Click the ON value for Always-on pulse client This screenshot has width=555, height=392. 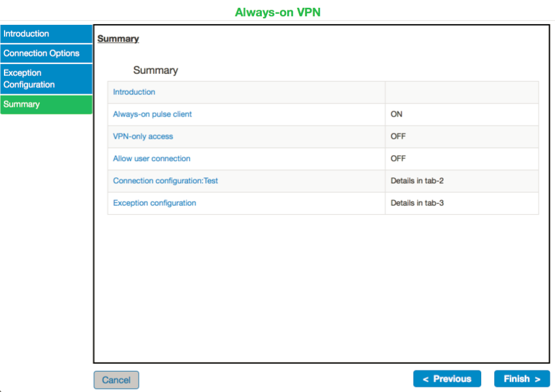tap(397, 115)
